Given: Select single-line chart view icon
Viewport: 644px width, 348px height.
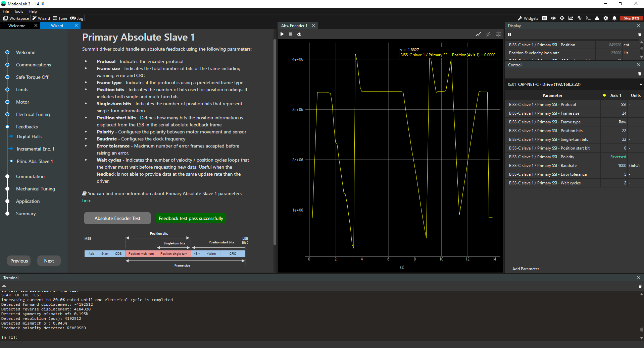Looking at the screenshot, I should [x=478, y=34].
